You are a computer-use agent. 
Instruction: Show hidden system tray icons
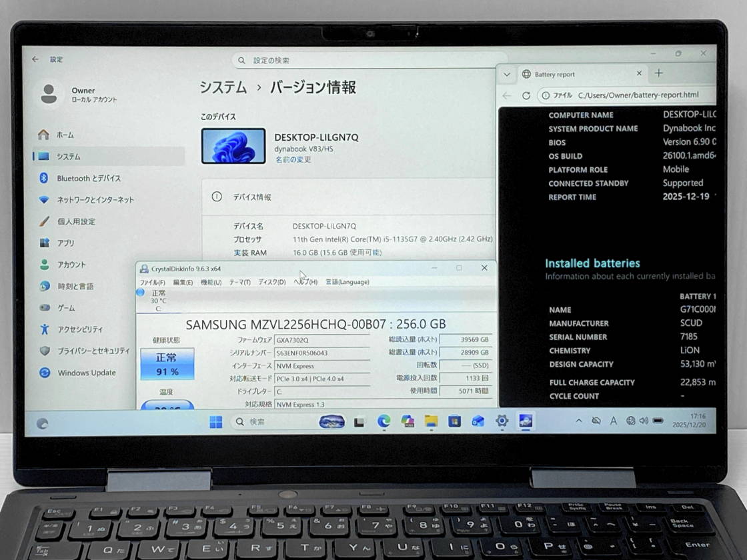pyautogui.click(x=578, y=421)
